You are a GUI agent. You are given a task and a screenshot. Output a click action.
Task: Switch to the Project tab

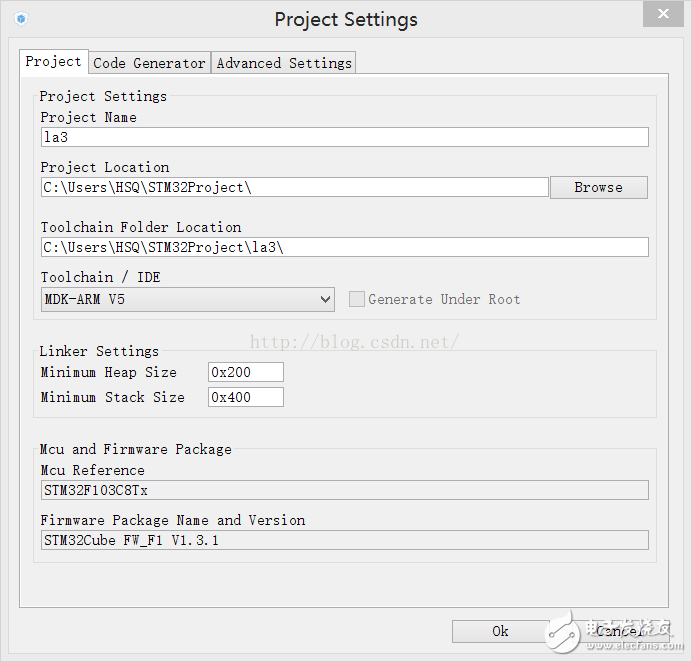(x=54, y=62)
